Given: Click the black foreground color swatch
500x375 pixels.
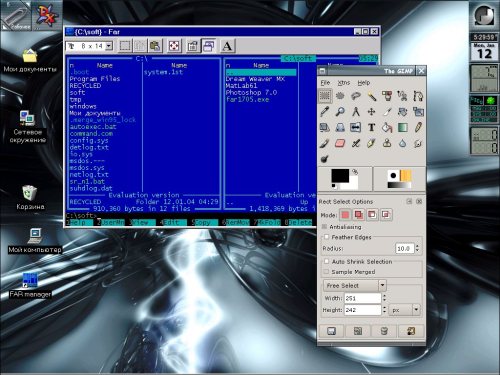Looking at the screenshot, I should click(x=340, y=175).
